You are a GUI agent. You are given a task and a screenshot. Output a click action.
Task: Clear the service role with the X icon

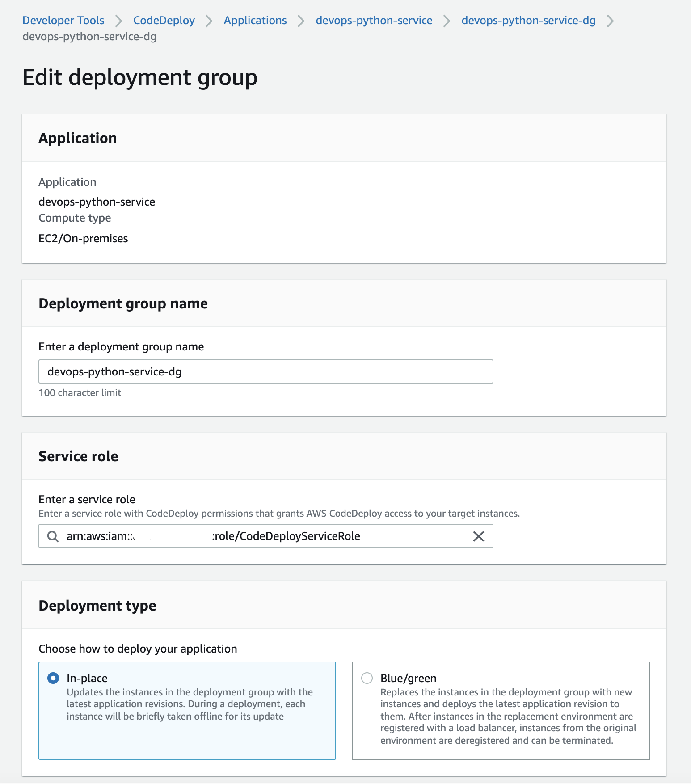pos(479,536)
